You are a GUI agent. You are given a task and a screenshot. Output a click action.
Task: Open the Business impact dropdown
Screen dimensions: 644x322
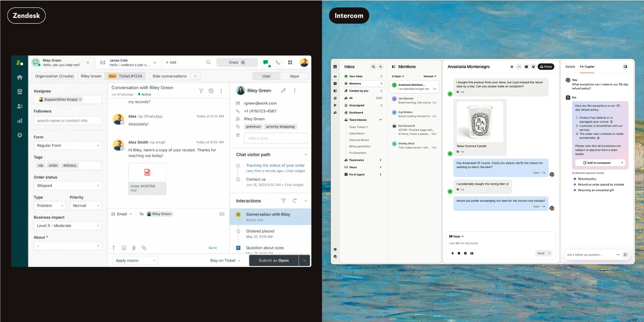[x=68, y=226]
